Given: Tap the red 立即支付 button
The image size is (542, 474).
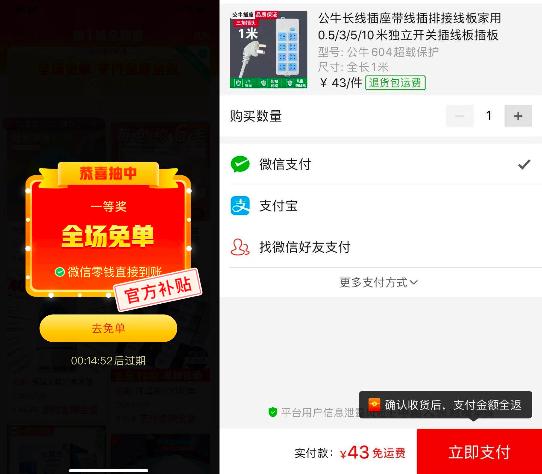Looking at the screenshot, I should pos(479,452).
